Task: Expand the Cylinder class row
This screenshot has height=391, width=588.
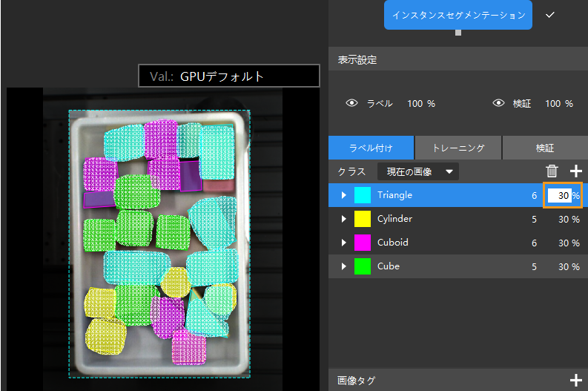Action: point(343,219)
